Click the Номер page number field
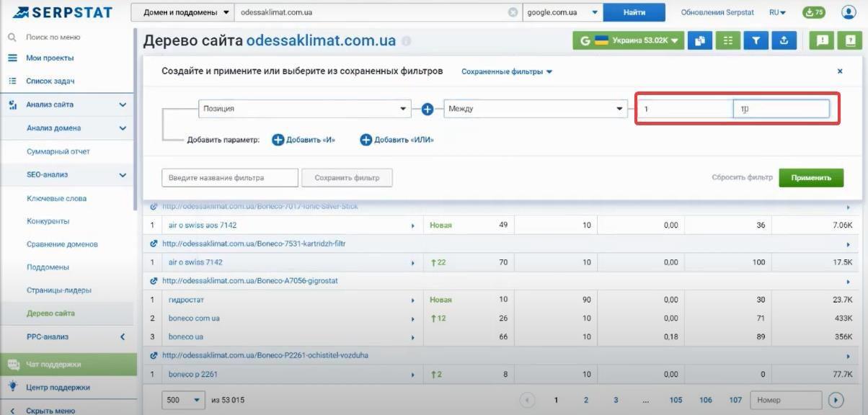This screenshot has width=868, height=415. (x=786, y=400)
